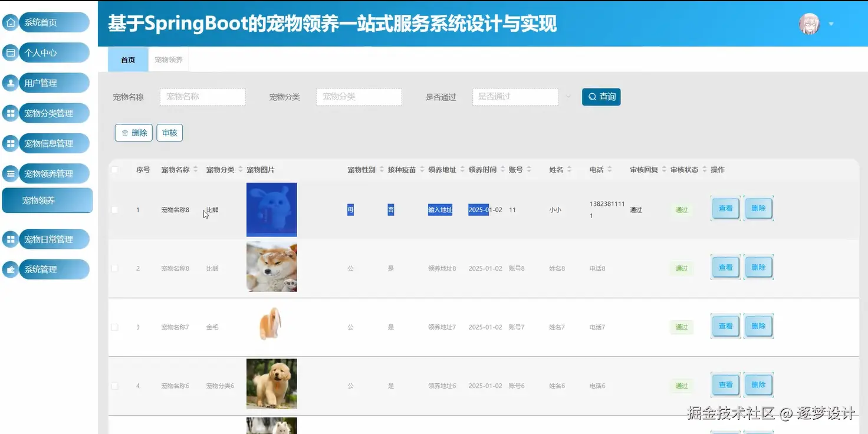Sort the table by 宠物性别 column
Screen dimensions: 868x434
[x=382, y=170]
